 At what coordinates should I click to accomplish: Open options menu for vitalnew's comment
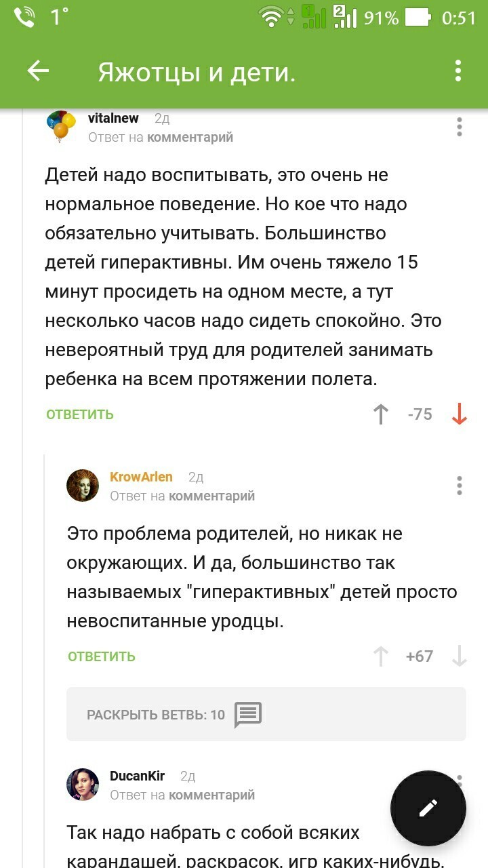click(460, 127)
